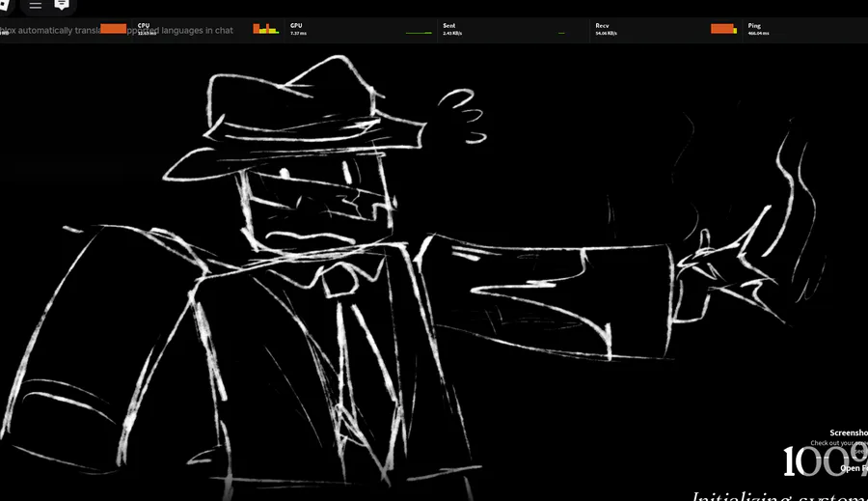Click the CPU performance stat
868x501 pixels.
click(147, 29)
